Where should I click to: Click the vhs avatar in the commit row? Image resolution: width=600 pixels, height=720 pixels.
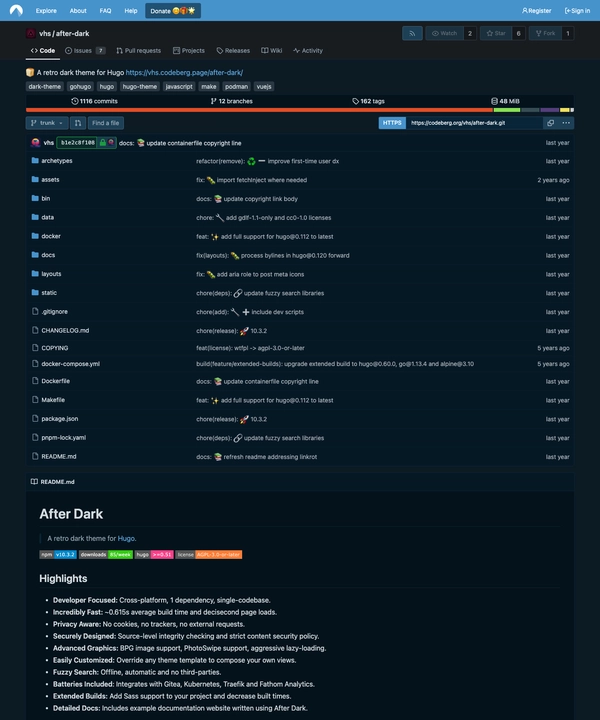tap(35, 143)
